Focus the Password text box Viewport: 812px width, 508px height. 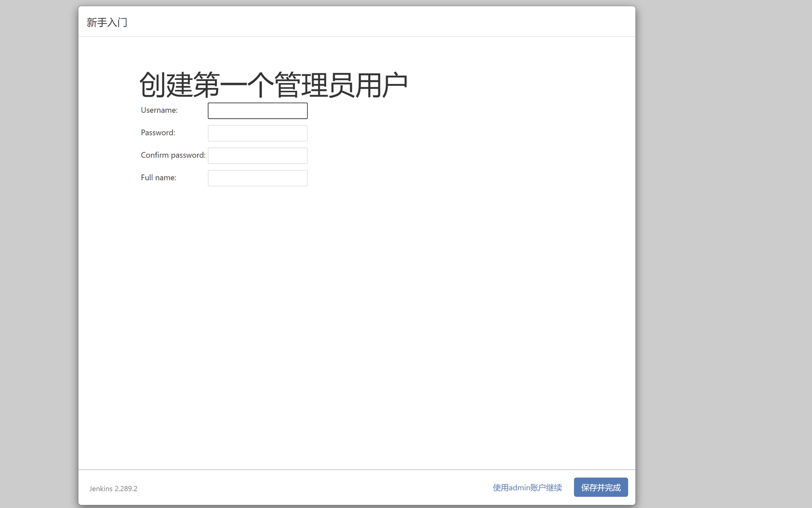coord(258,133)
